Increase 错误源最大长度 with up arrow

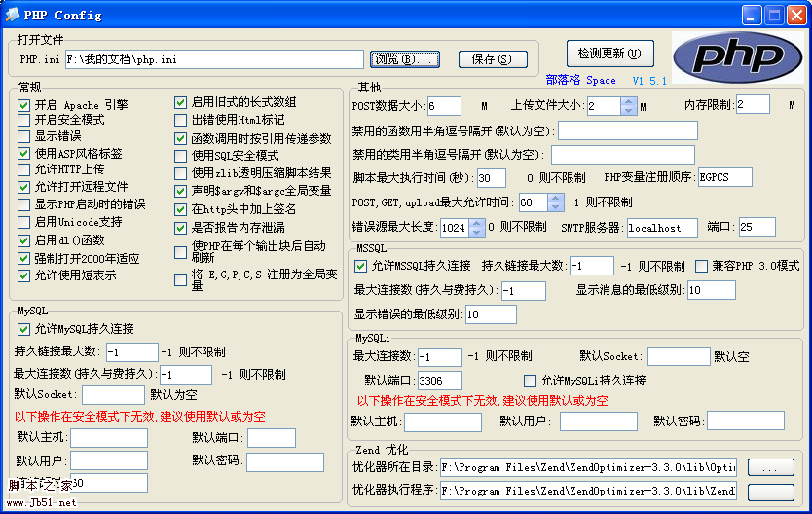(476, 223)
